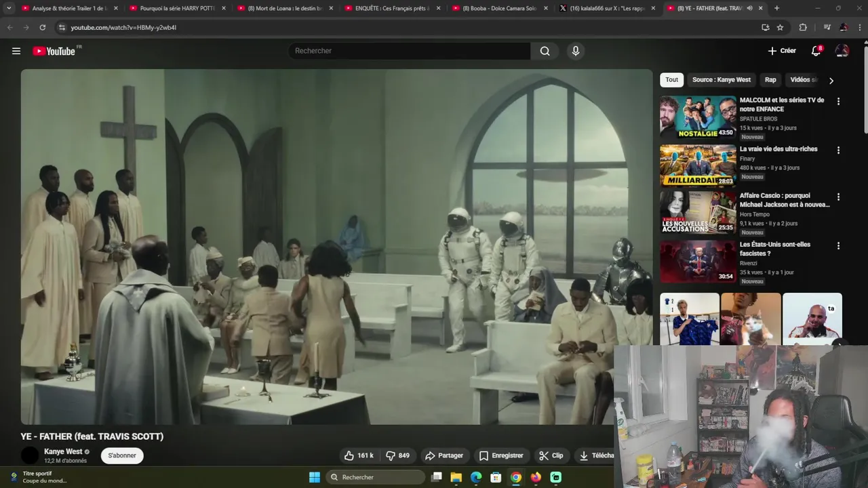The width and height of the screenshot is (868, 488).
Task: Share the video via Partager
Action: pos(444,455)
